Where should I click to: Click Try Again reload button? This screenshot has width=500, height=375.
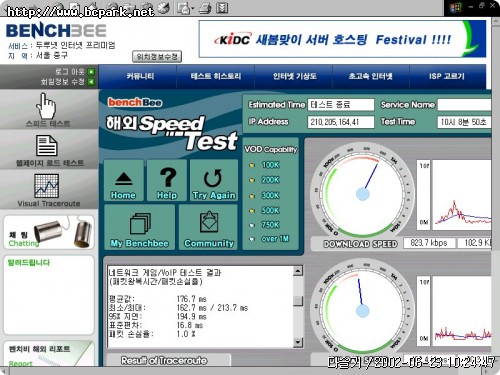[214, 180]
